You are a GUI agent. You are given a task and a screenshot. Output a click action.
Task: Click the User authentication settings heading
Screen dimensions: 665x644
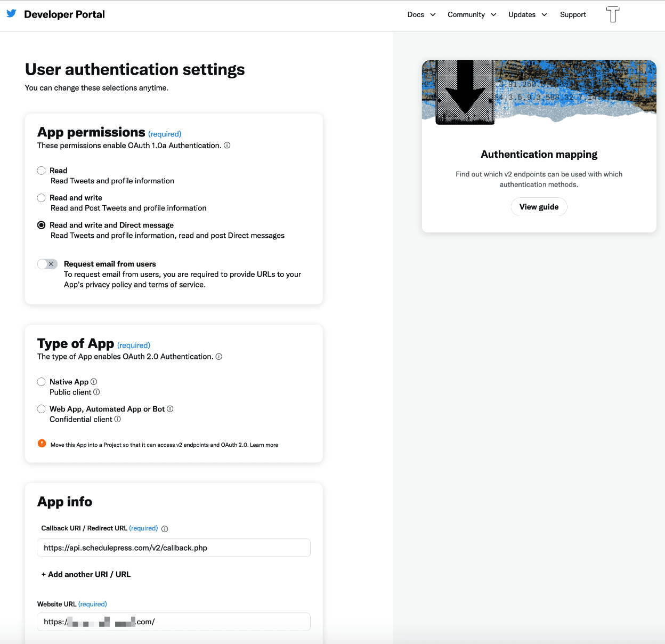[135, 69]
